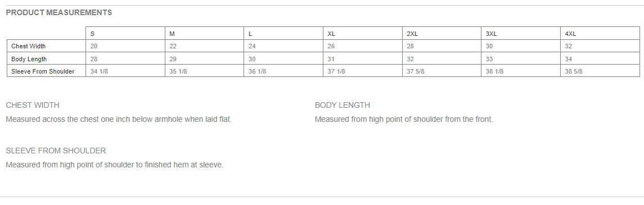Click the 34 1/8 sleeve measurement cell
The width and height of the screenshot is (644, 205).
tap(125, 71)
